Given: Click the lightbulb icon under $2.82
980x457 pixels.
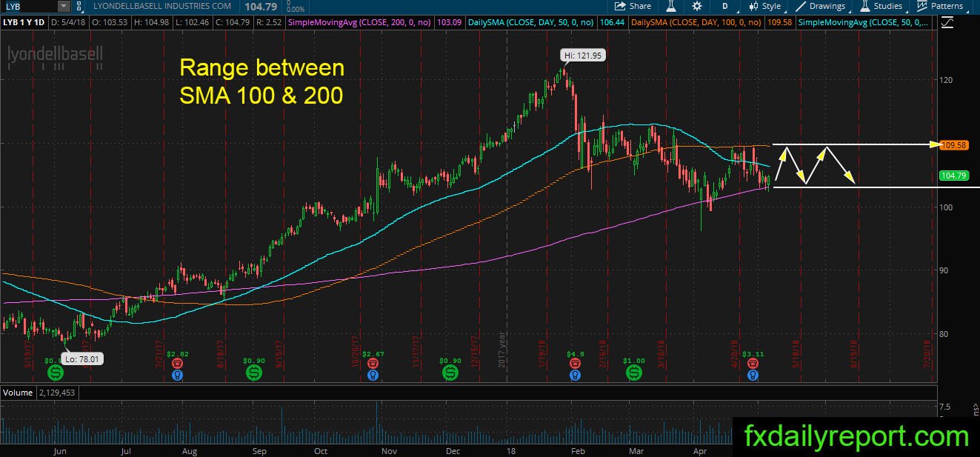Looking at the screenshot, I should pos(178,376).
